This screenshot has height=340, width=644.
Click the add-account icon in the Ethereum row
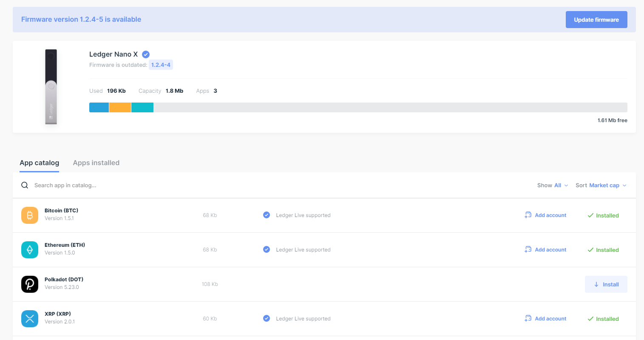click(528, 249)
